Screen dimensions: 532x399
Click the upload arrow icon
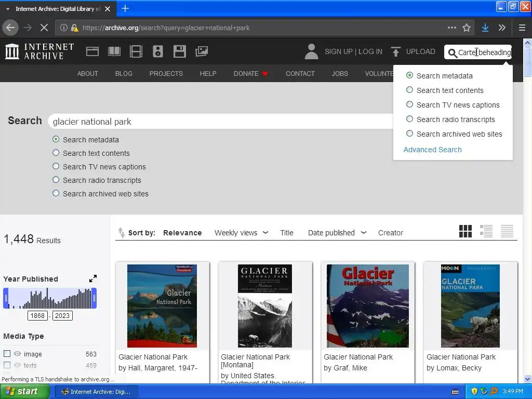pyautogui.click(x=395, y=51)
